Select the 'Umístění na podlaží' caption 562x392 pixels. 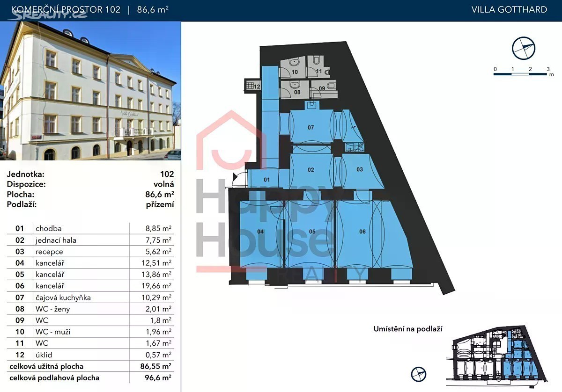pos(408,329)
